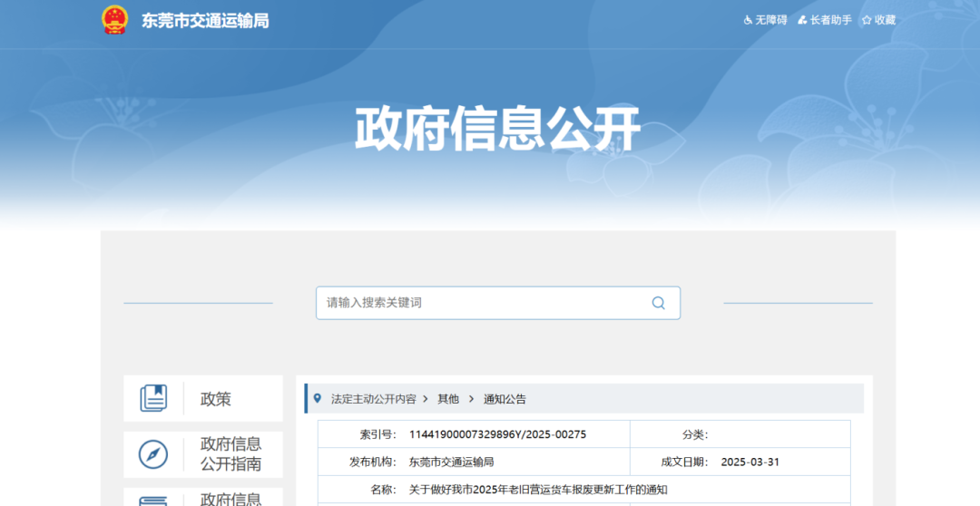Viewport: 980px width, 506px height.
Task: Enable 无障碍 accessibility mode
Action: [770, 20]
